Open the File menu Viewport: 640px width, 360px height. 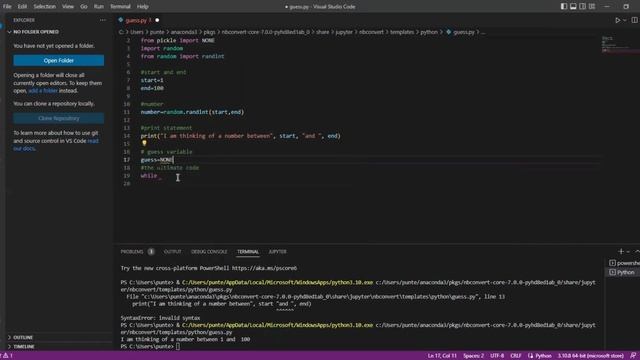click(x=7, y=7)
